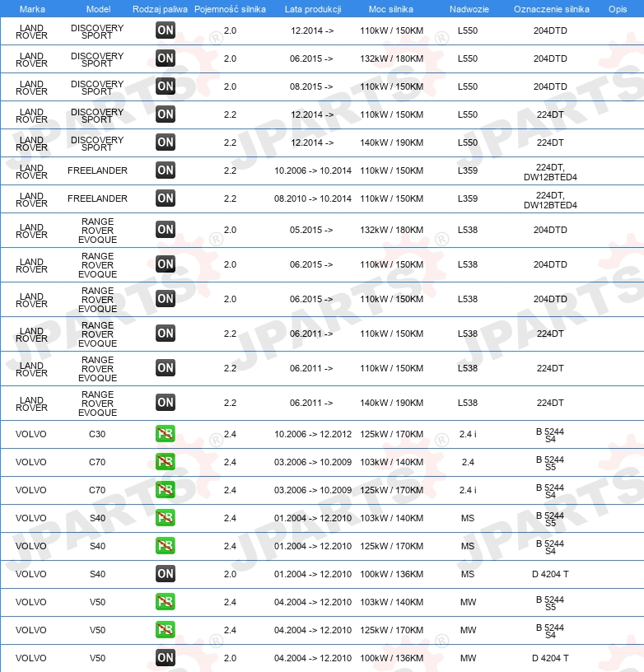Click D 4204 T engine code in V50 row
The width and height of the screenshot is (644, 672).
(550, 658)
